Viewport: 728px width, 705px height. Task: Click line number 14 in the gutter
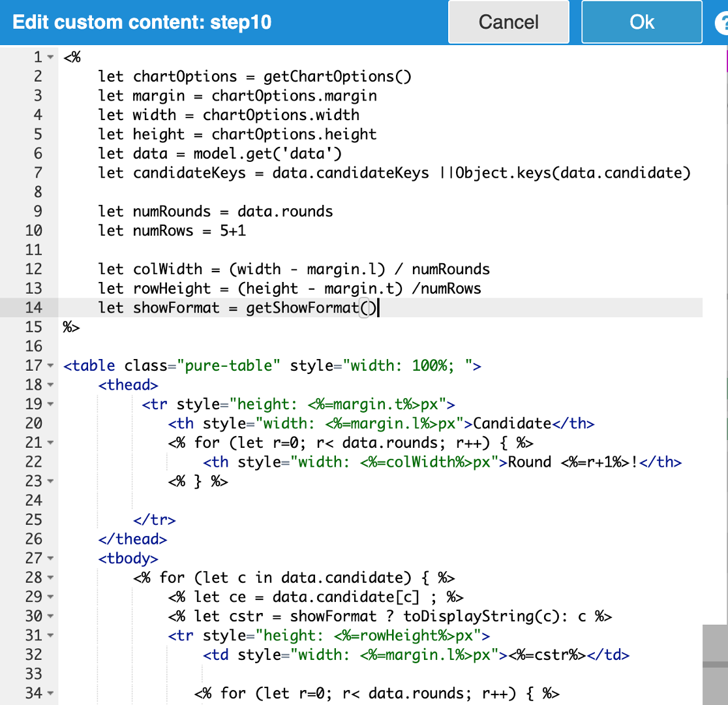(x=33, y=307)
